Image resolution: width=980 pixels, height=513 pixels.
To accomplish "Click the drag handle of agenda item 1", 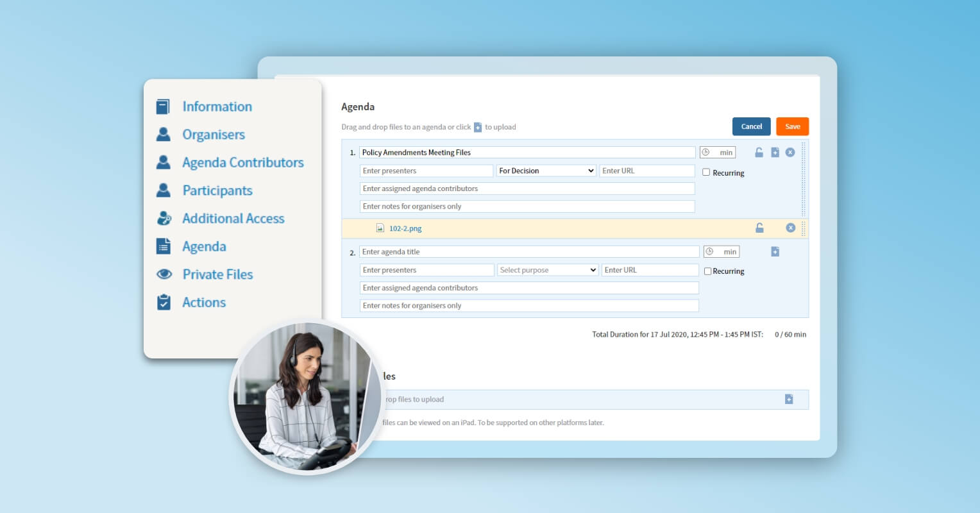I will [803, 180].
